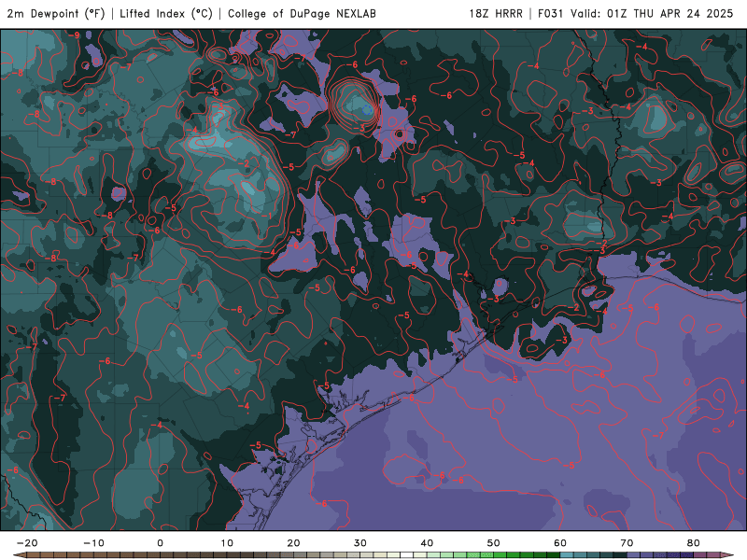Click the 70 label on the colorbar

tap(627, 543)
